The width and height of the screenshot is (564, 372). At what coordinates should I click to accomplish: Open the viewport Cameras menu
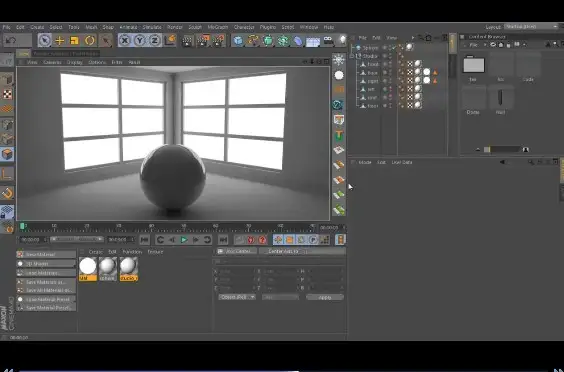pyautogui.click(x=52, y=63)
